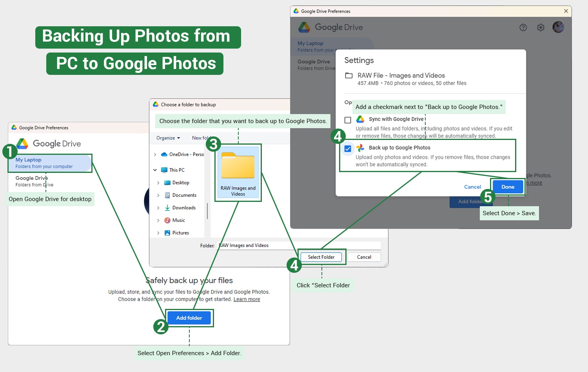The height and width of the screenshot is (372, 588).
Task: Collapse the This PC tree node
Action: [155, 170]
